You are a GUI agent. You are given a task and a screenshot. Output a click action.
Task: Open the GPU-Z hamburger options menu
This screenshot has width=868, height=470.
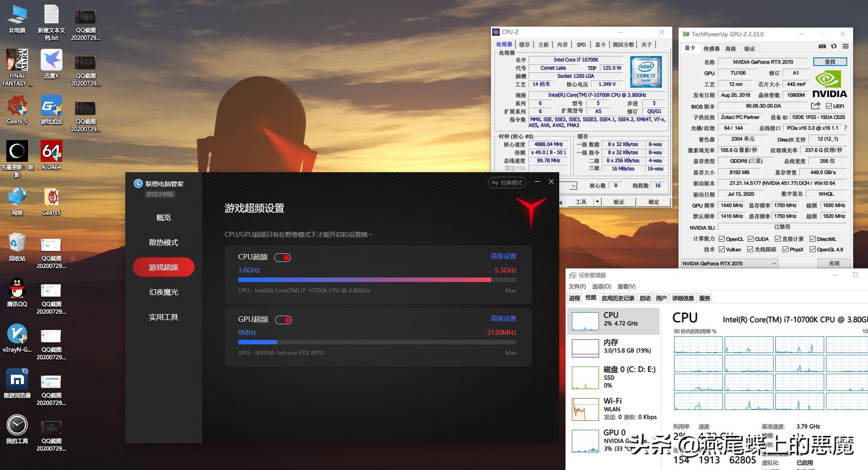tap(845, 47)
